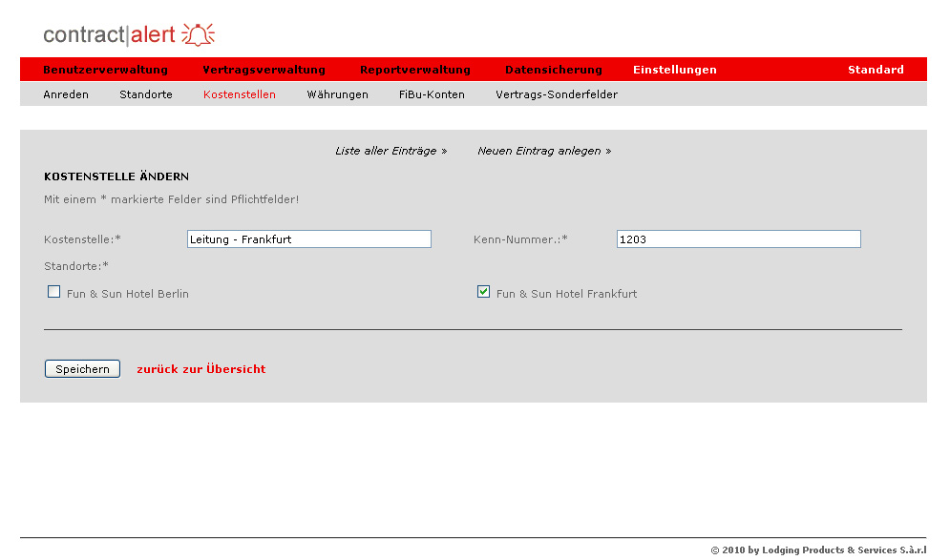Open the Reportverwaltung menu
This screenshot has width=950, height=560.
tap(414, 70)
